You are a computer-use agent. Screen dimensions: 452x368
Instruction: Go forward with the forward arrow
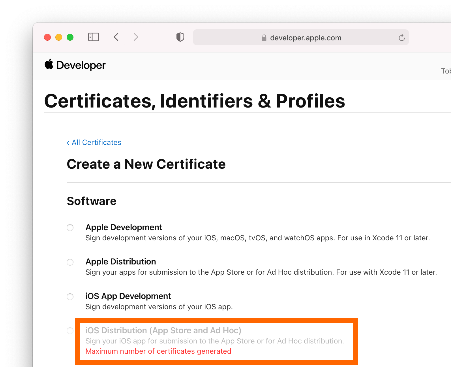[x=136, y=37]
